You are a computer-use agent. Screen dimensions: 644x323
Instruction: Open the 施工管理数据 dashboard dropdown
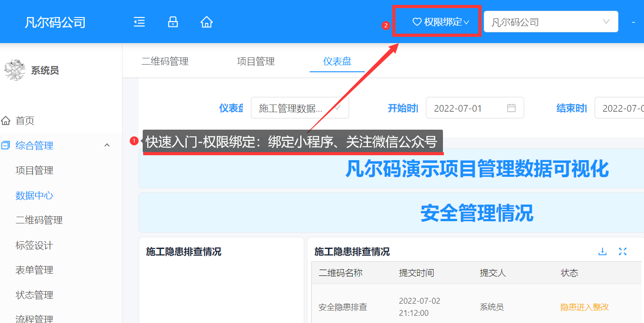pyautogui.click(x=299, y=108)
